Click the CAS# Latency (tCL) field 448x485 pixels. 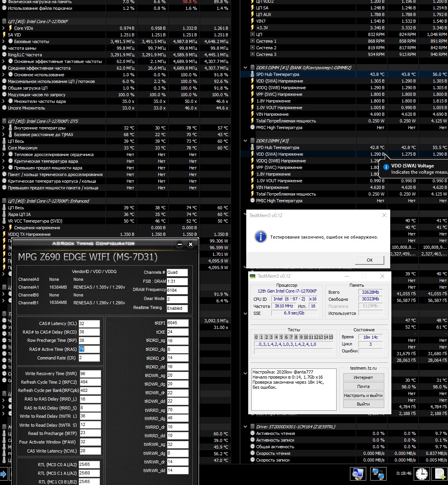pos(89,323)
